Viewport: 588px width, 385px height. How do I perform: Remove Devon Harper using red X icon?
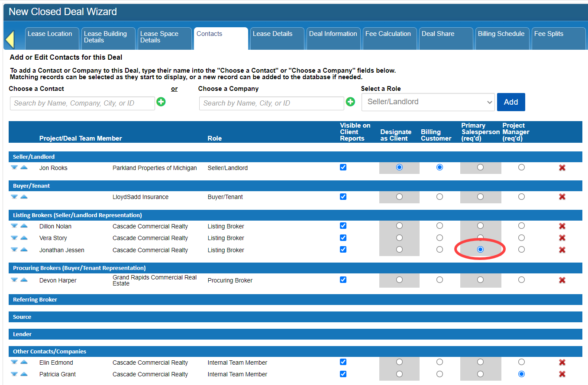click(562, 280)
